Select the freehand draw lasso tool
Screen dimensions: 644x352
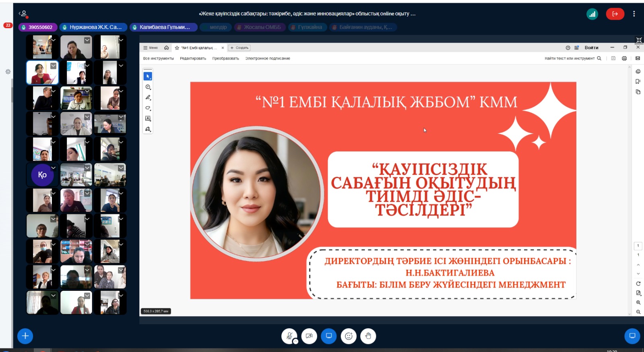click(148, 108)
